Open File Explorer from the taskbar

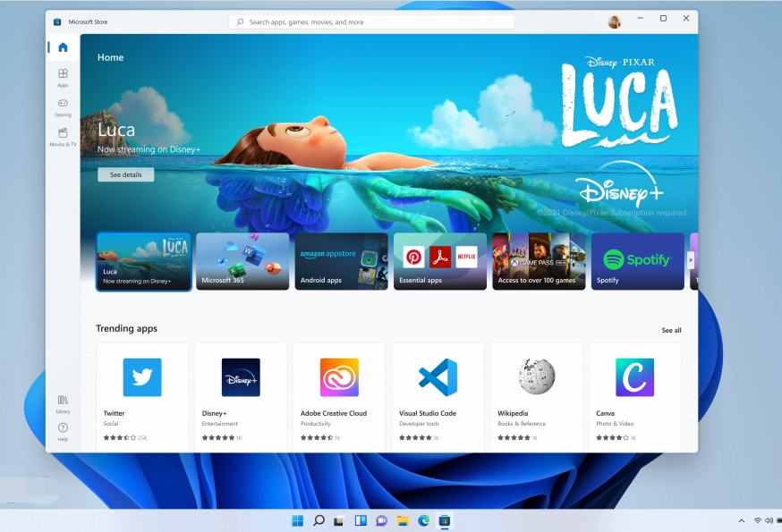(403, 521)
